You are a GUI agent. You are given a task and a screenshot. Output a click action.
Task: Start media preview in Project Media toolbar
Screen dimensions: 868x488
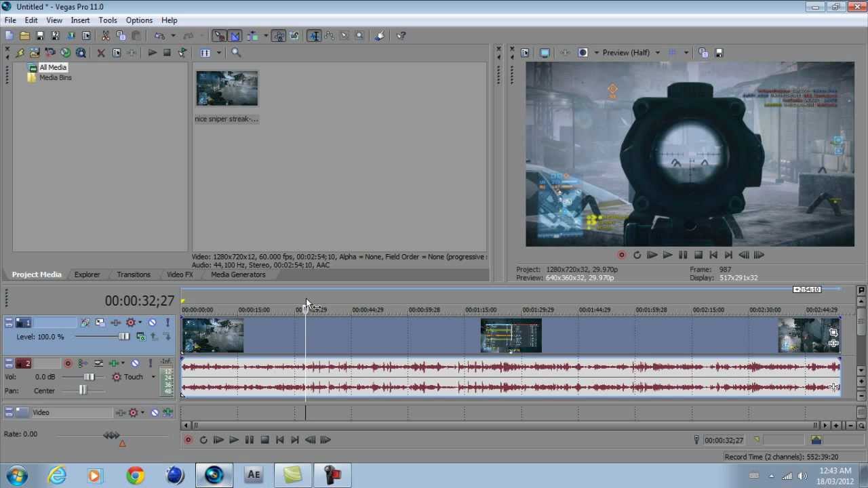153,52
